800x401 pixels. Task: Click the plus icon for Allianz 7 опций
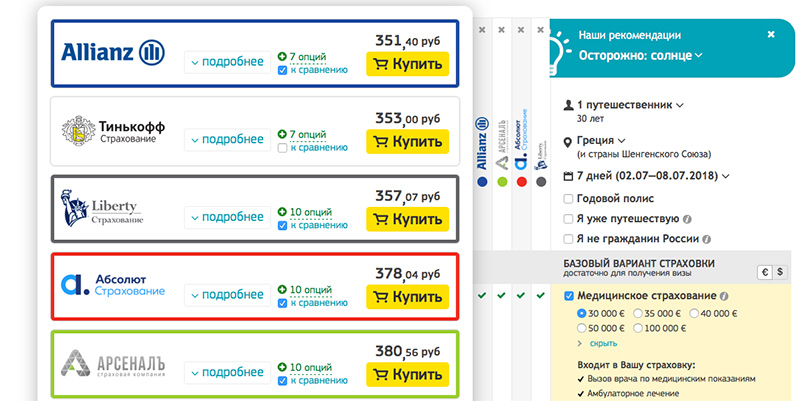pyautogui.click(x=282, y=57)
